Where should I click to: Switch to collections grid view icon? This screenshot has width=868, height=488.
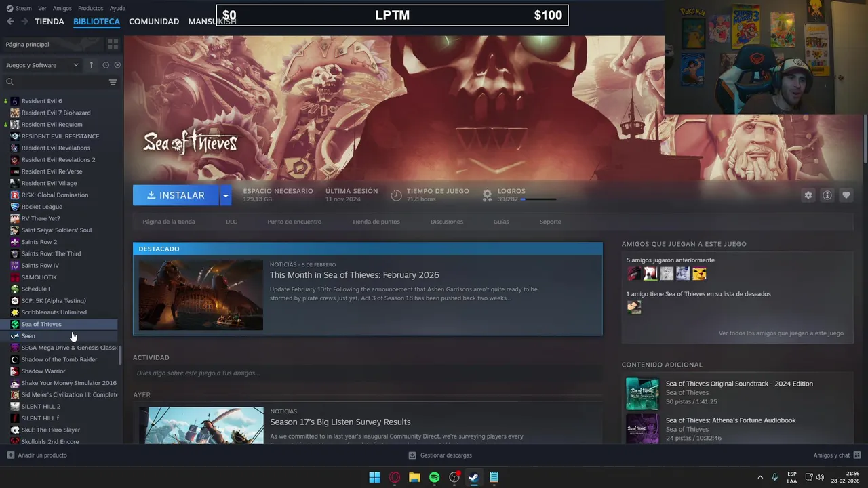113,44
